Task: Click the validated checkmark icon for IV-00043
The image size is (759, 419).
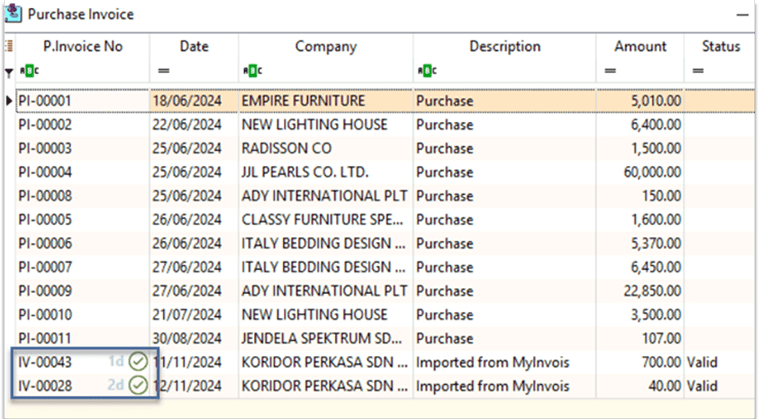Action: point(138,361)
